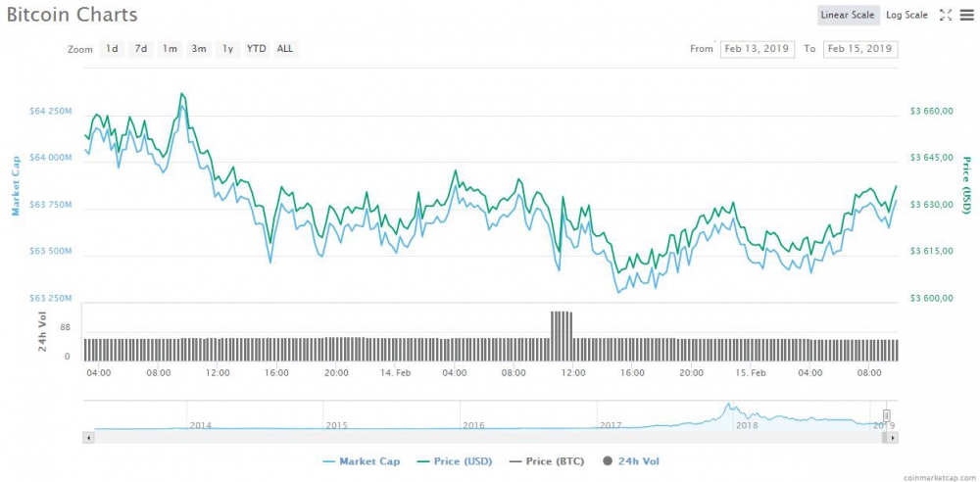
Task: Toggle Market Cap series in legend
Action: (362, 462)
